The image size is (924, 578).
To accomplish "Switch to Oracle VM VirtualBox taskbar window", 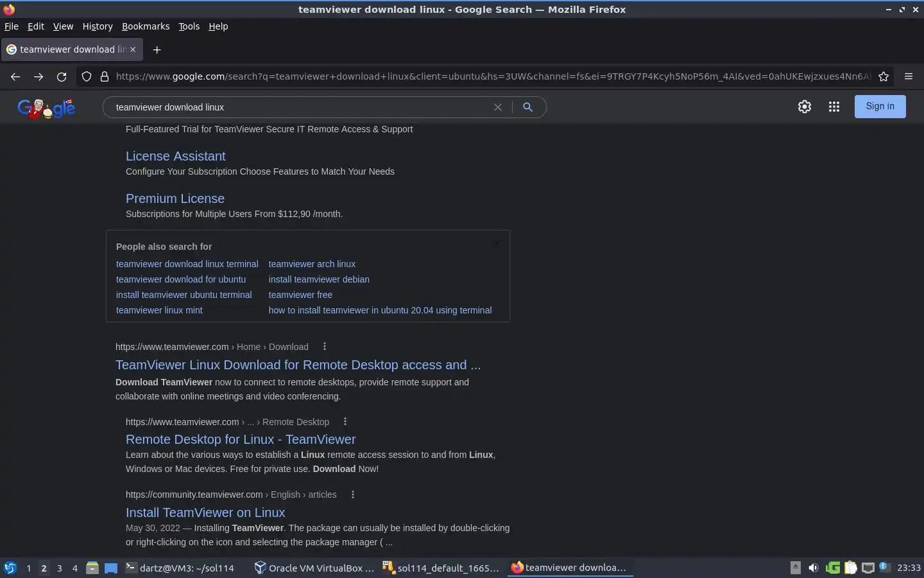I will coord(314,568).
